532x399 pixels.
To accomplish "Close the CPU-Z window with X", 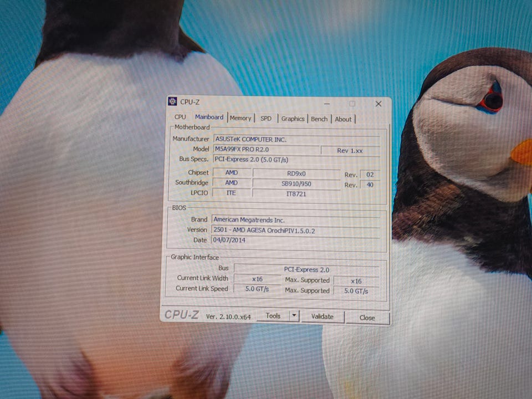I will 378,104.
